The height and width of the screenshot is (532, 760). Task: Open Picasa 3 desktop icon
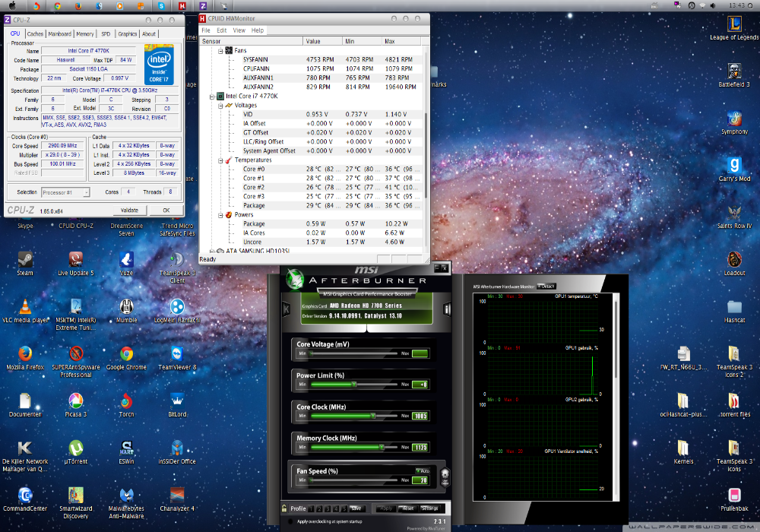75,404
